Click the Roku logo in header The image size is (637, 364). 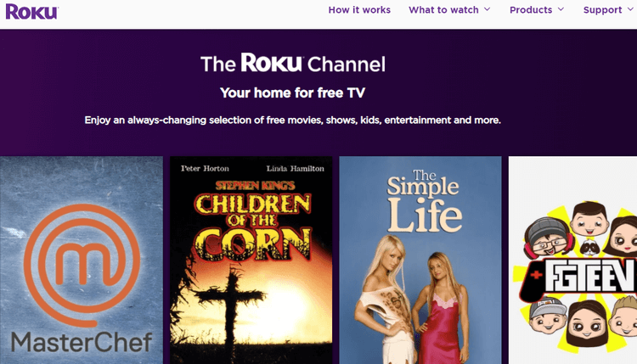click(31, 11)
